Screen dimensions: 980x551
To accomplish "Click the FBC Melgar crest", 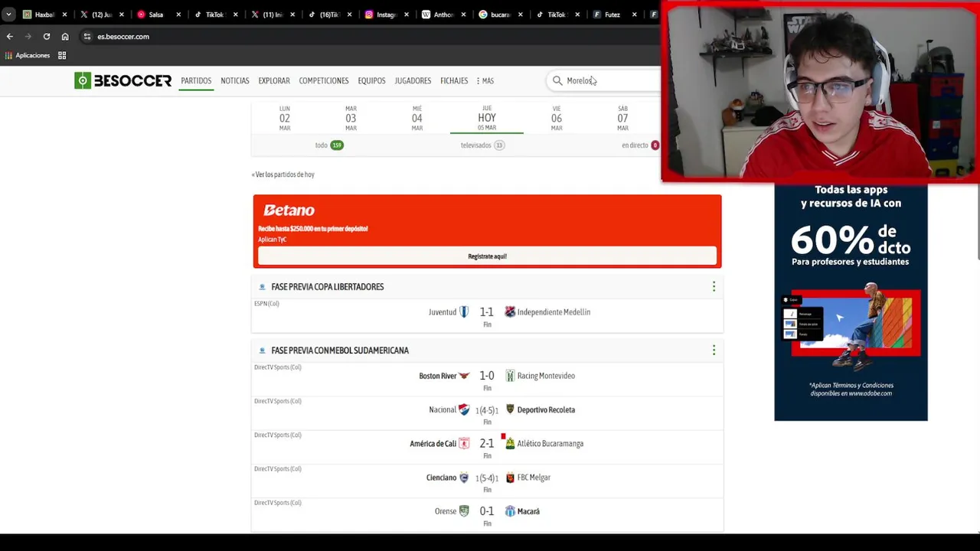I will 510,478.
